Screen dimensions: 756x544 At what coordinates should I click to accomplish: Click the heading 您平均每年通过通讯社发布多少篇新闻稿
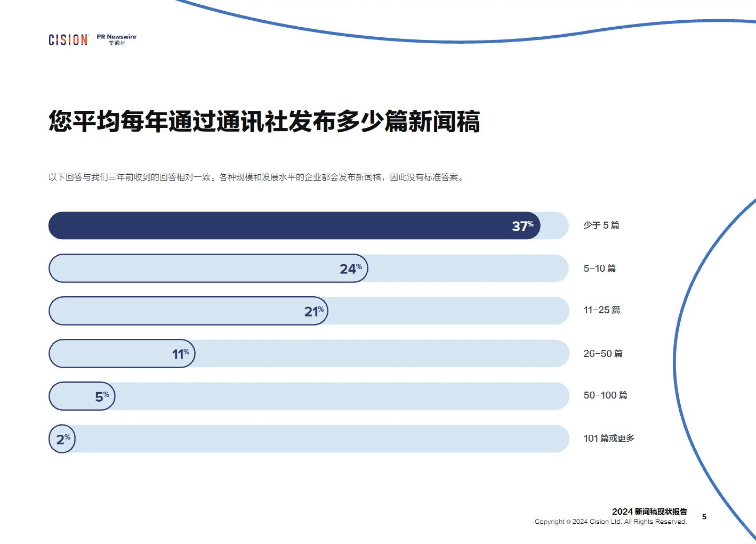tap(264, 121)
